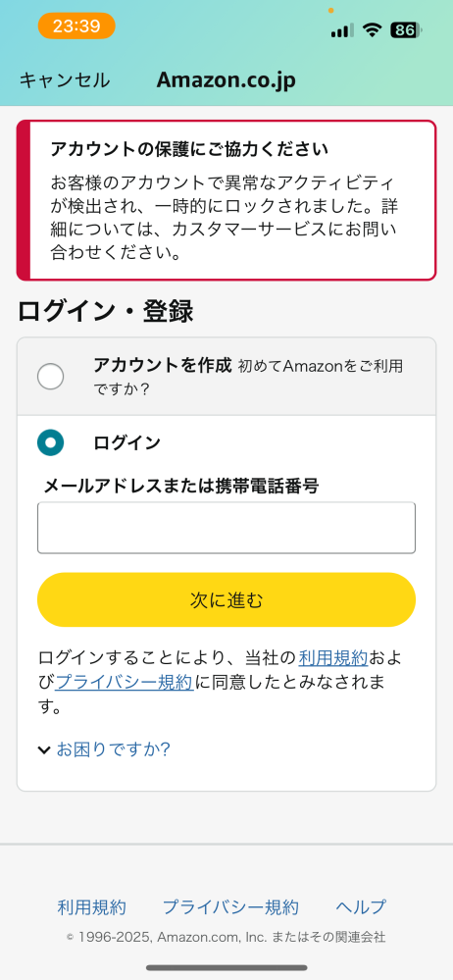Expand the お困りですか? help section
This screenshot has width=453, height=980.
tap(113, 748)
